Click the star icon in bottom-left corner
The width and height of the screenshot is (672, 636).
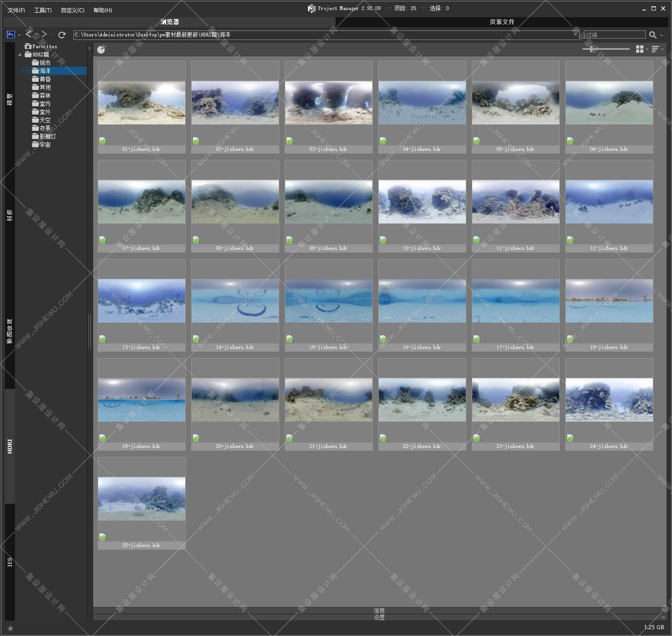(10, 629)
